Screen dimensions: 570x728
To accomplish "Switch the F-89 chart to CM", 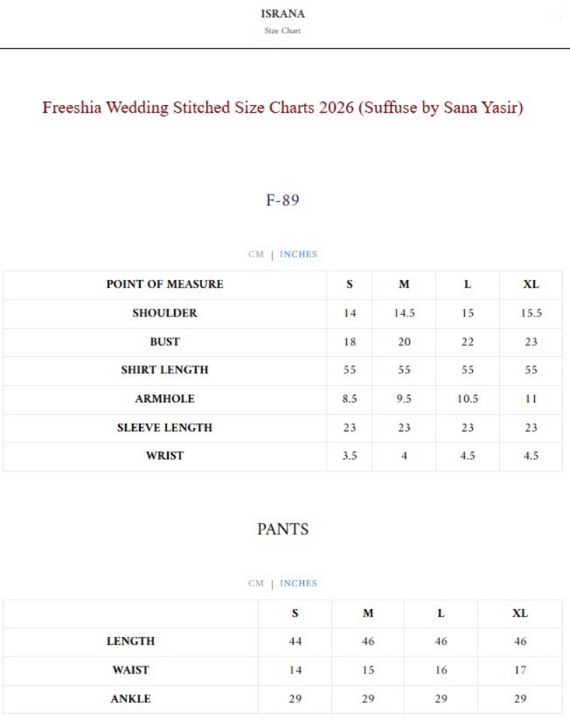I will 255,255.
